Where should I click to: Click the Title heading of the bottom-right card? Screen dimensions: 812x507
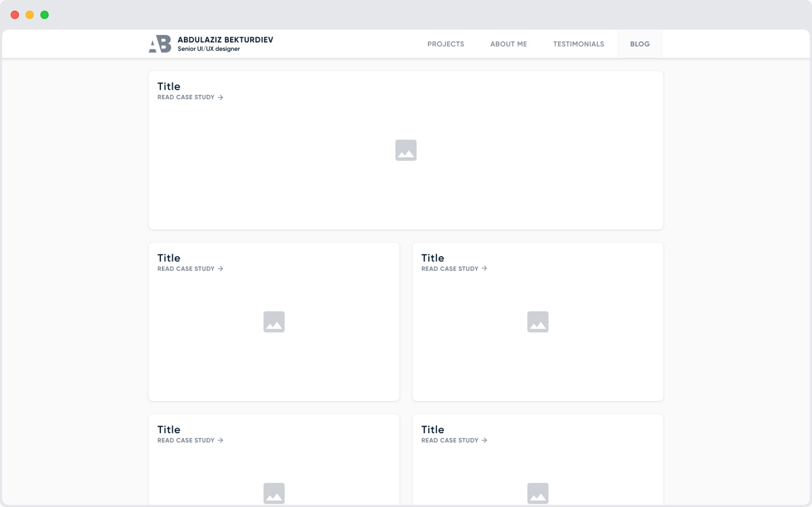(x=433, y=430)
